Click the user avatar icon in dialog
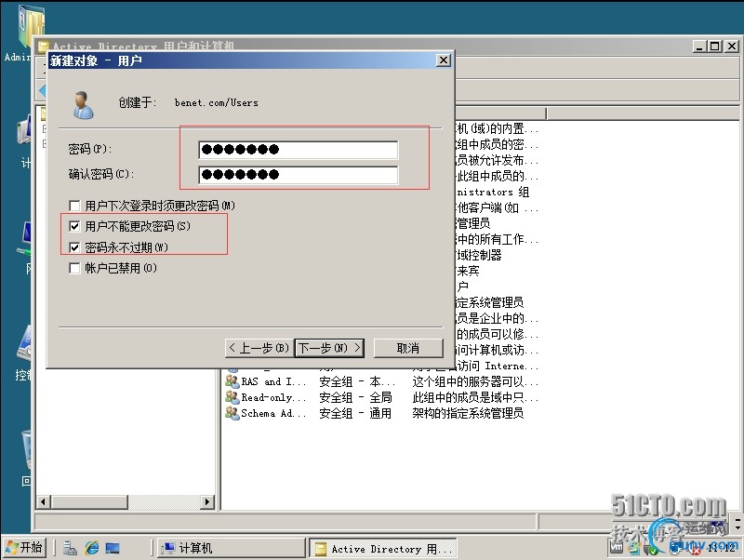Viewport: 744px width, 560px height. coord(84,105)
